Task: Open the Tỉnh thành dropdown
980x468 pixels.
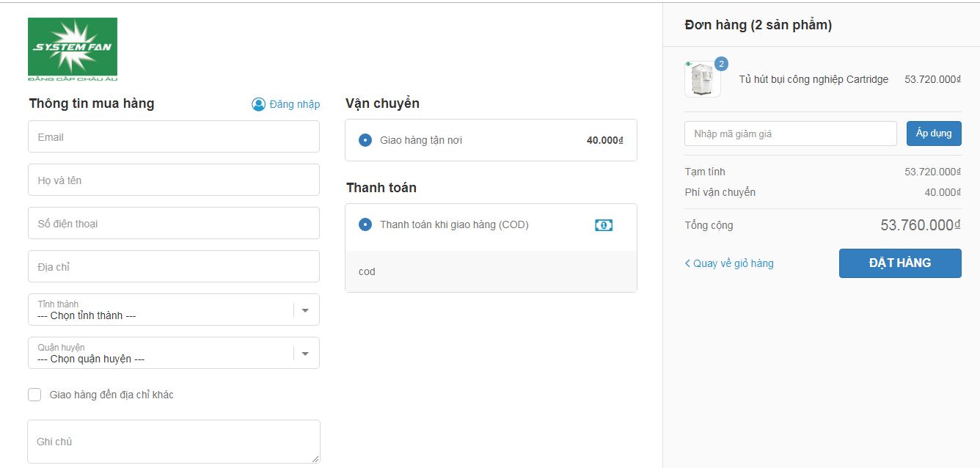Action: 161,310
